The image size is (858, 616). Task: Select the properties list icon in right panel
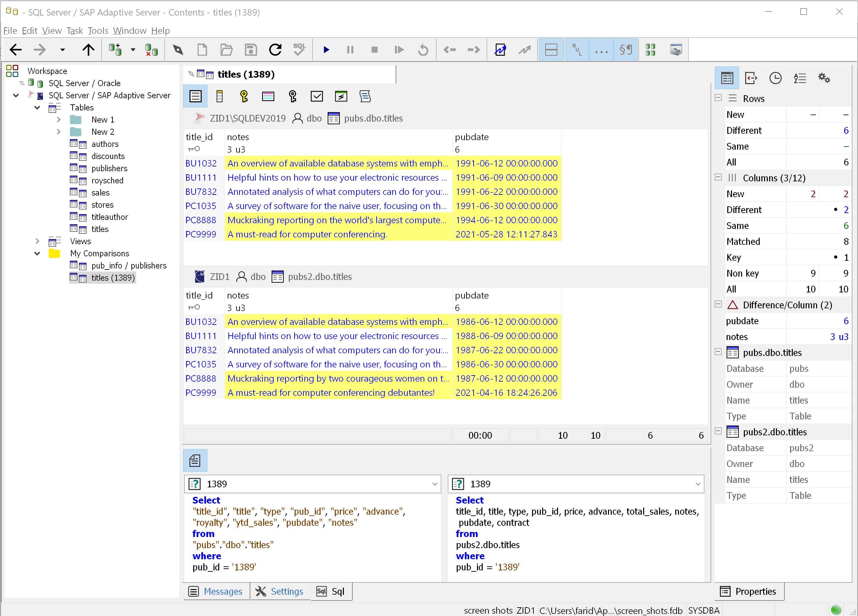[727, 78]
